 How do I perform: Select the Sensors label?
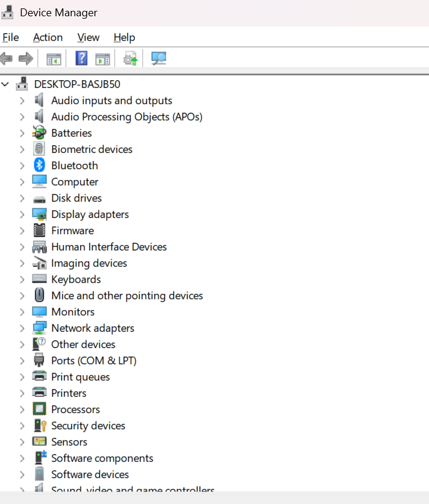click(x=69, y=442)
